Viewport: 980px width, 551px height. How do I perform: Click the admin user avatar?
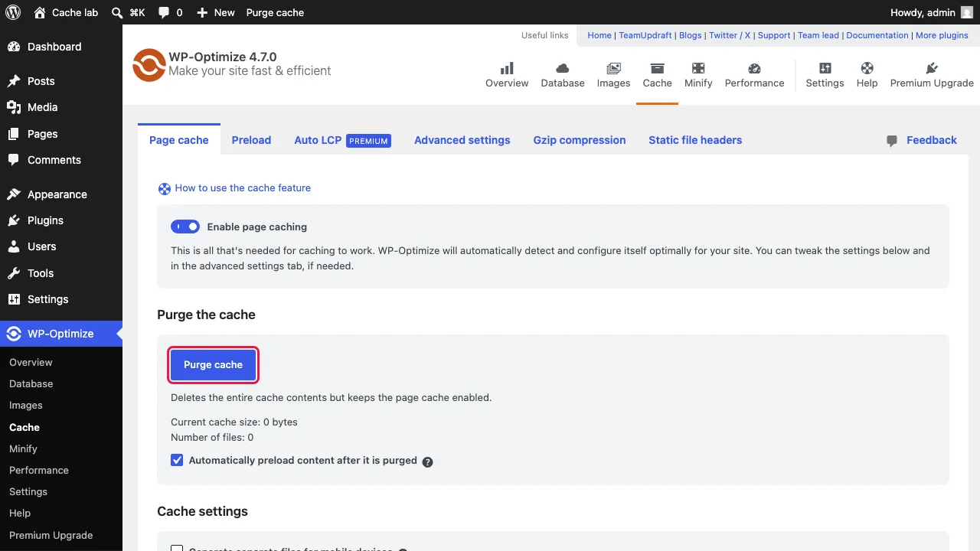(x=967, y=12)
